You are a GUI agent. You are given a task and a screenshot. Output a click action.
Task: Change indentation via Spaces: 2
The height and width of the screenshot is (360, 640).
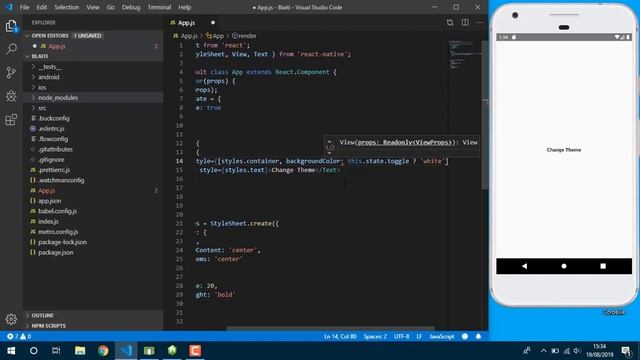(x=375, y=336)
